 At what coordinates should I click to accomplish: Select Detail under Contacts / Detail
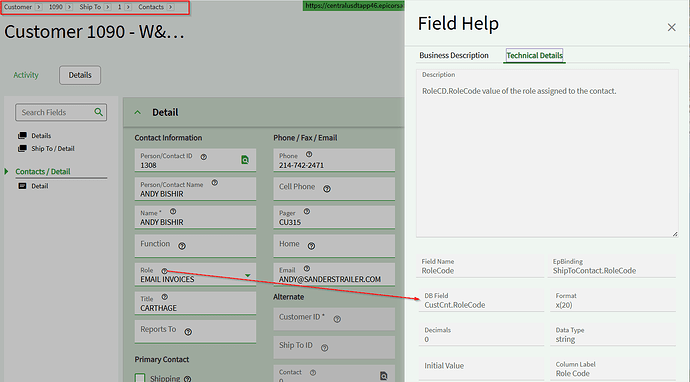click(40, 186)
